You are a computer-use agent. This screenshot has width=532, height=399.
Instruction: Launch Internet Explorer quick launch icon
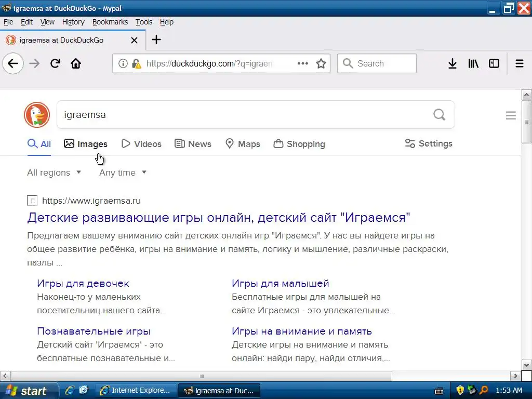point(69,390)
